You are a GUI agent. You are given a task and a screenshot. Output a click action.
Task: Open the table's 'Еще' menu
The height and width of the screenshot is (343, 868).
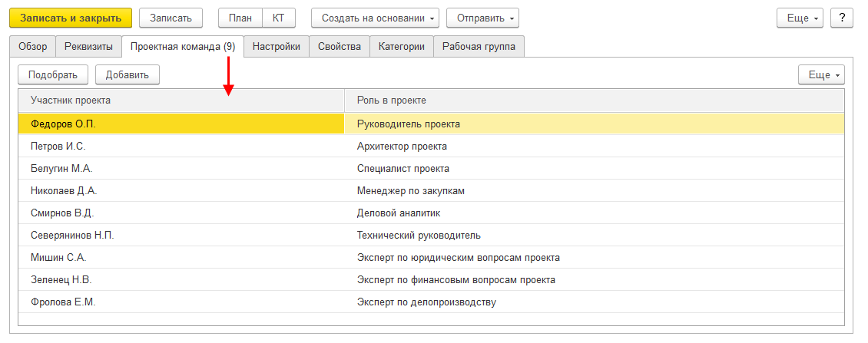pyautogui.click(x=822, y=74)
